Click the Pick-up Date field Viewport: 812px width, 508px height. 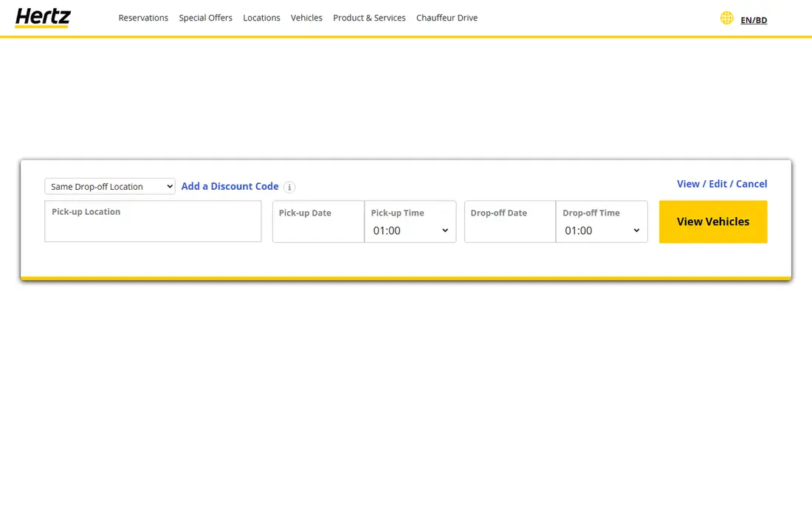[x=318, y=222]
